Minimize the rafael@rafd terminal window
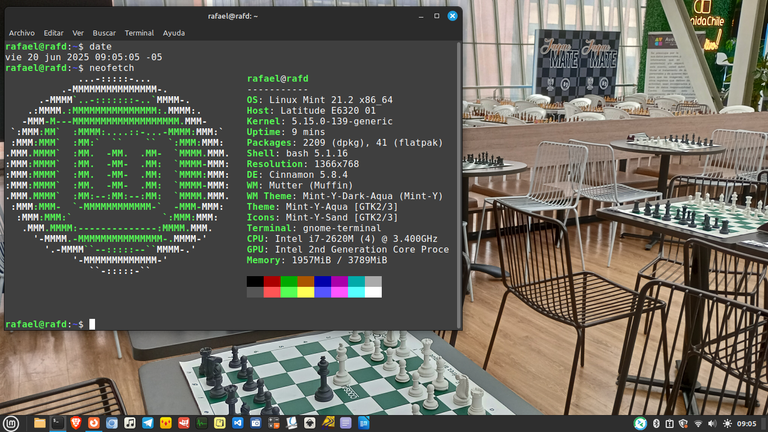This screenshot has width=768, height=432. pyautogui.click(x=421, y=16)
